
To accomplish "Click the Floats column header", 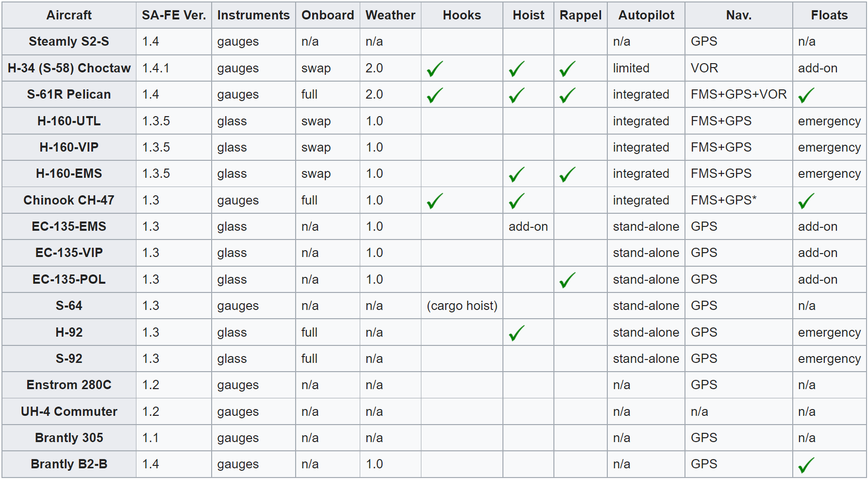I will click(x=829, y=15).
